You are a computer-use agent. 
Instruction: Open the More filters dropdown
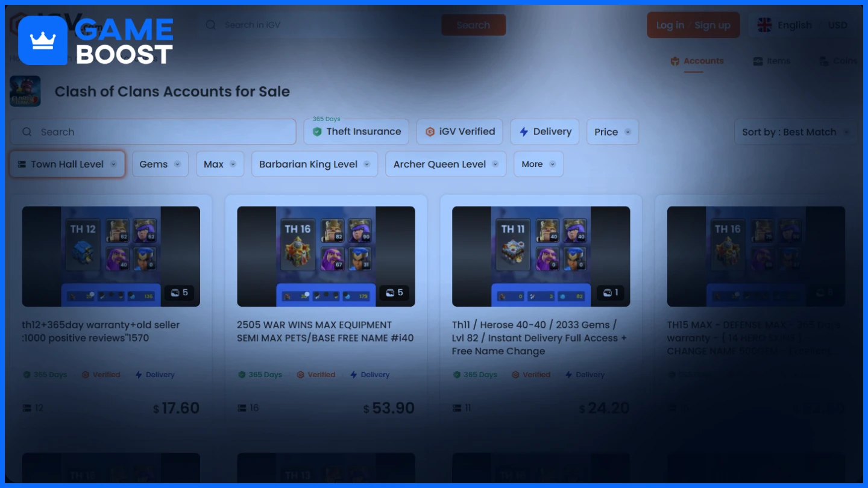538,164
